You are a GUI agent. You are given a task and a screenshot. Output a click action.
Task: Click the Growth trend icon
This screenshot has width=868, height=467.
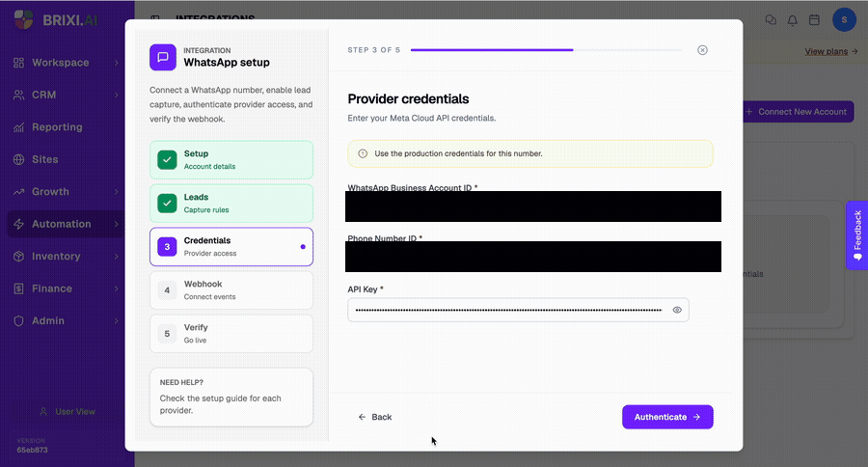pyautogui.click(x=19, y=192)
